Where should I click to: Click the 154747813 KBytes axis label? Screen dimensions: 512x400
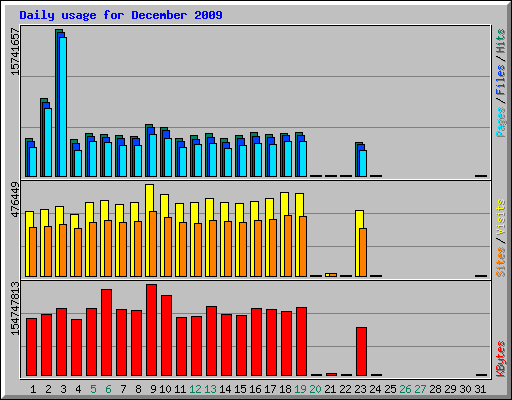[15, 308]
